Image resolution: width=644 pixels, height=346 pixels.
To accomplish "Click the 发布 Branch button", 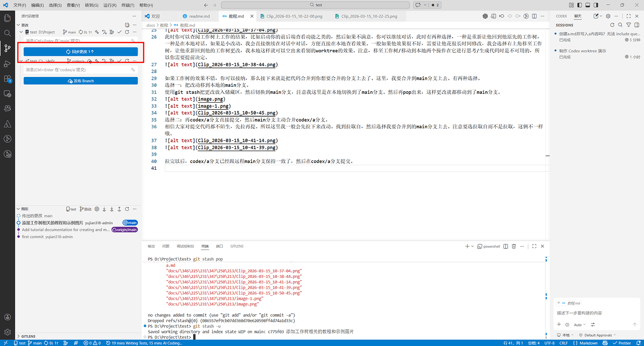I will (81, 81).
